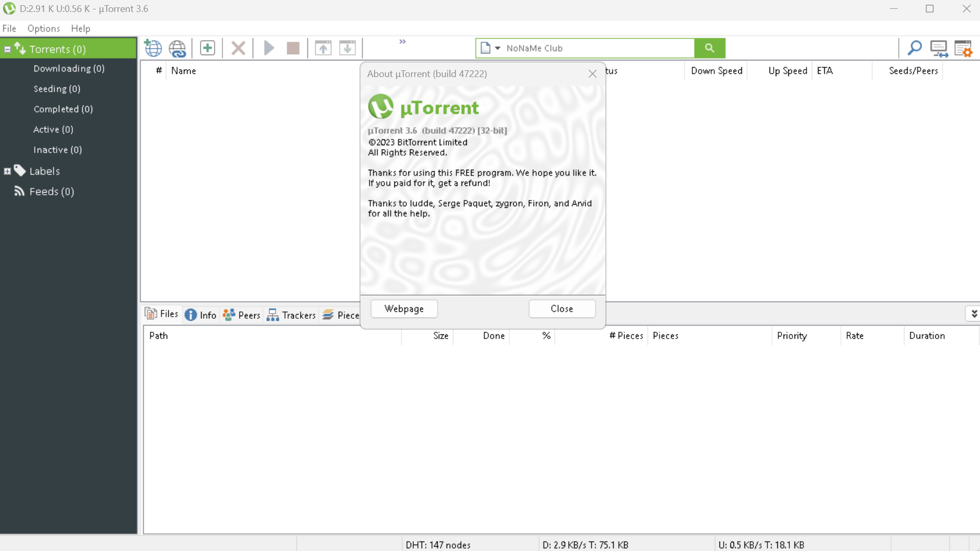Select Completed (0) category
The height and width of the screenshot is (551, 980).
point(63,109)
